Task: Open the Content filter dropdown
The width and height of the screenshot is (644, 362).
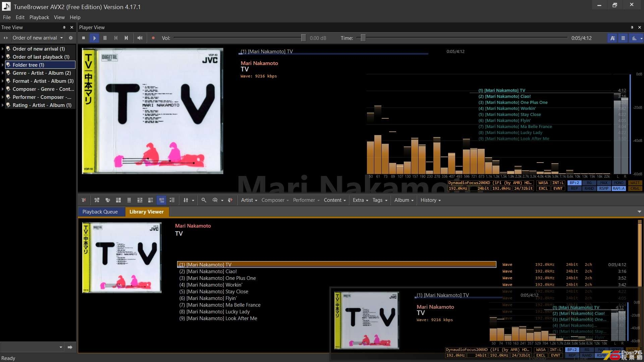Action: (x=335, y=200)
